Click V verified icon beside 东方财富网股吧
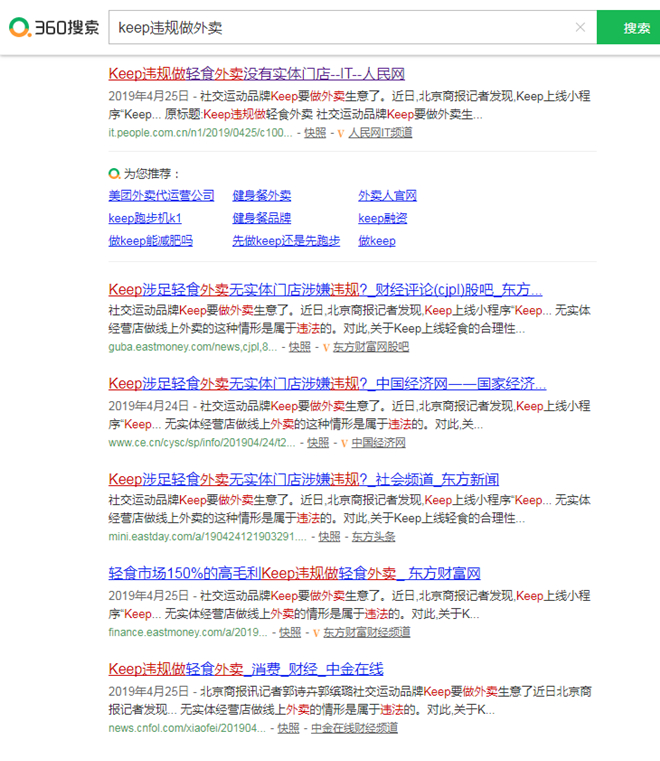This screenshot has height=761, width=660. coord(326,347)
